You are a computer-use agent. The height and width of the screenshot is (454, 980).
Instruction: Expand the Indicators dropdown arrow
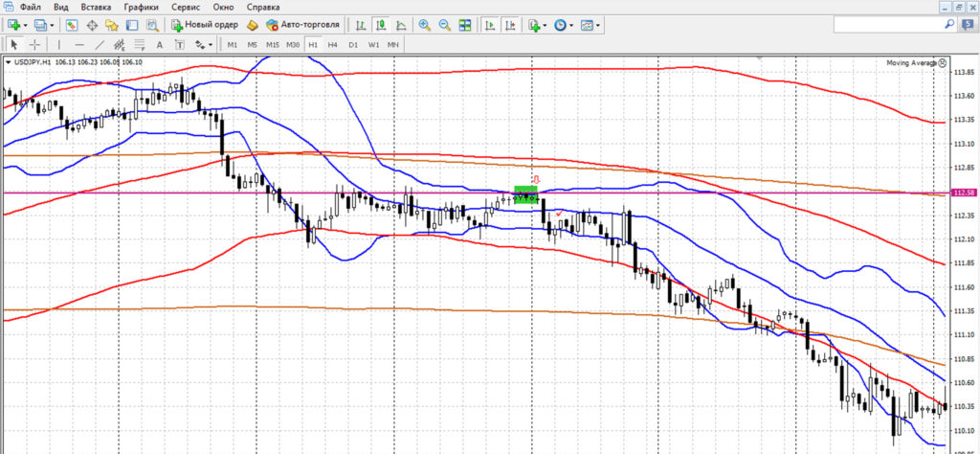point(545,26)
